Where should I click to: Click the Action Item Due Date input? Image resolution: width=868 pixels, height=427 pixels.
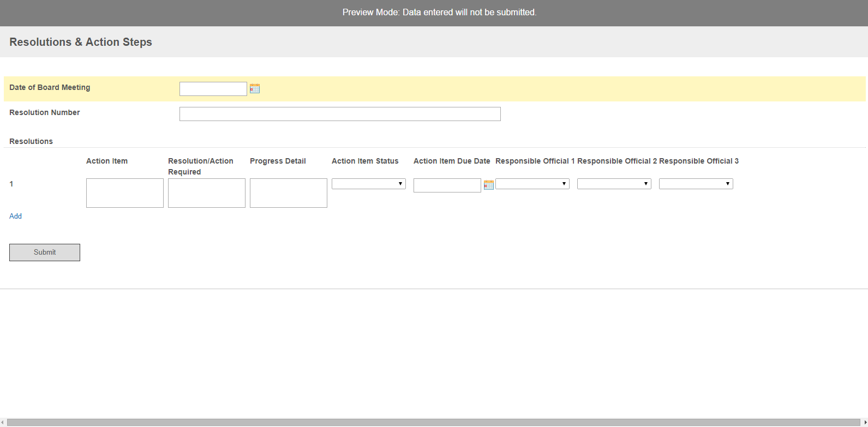(447, 185)
